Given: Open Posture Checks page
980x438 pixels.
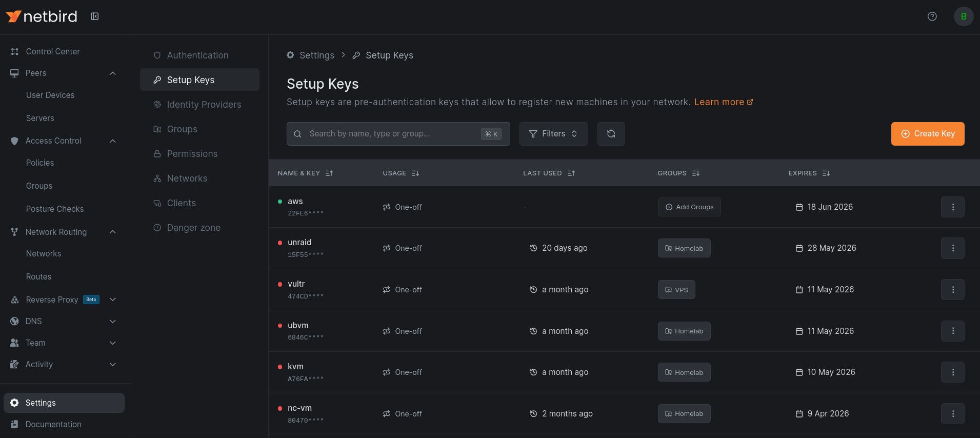Looking at the screenshot, I should tap(55, 209).
